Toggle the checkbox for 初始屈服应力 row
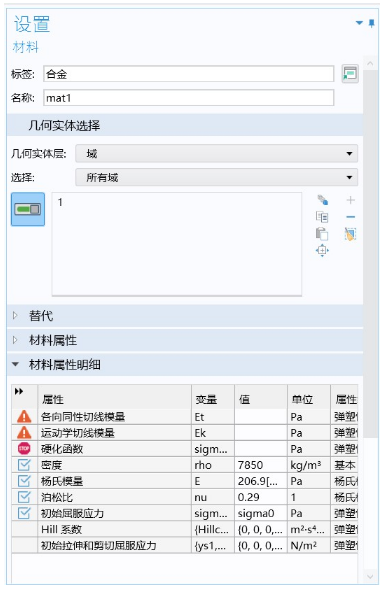This screenshot has width=387, height=592. pyautogui.click(x=24, y=513)
